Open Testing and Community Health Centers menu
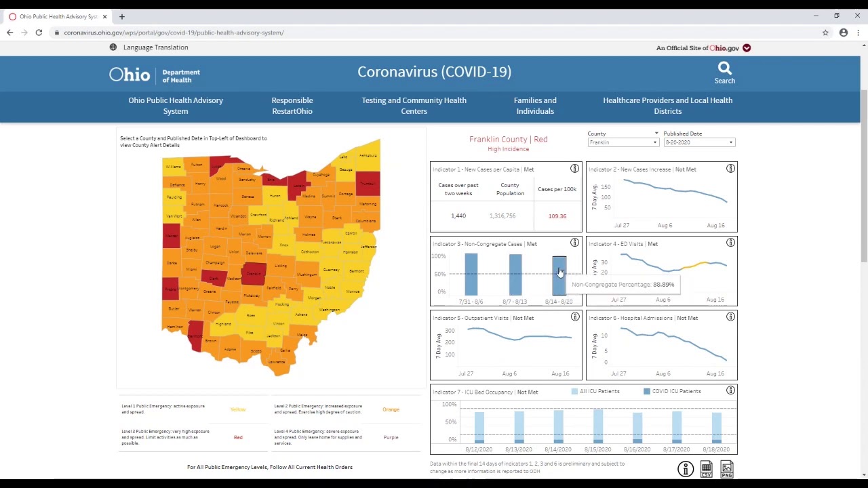The image size is (868, 488). tap(414, 106)
